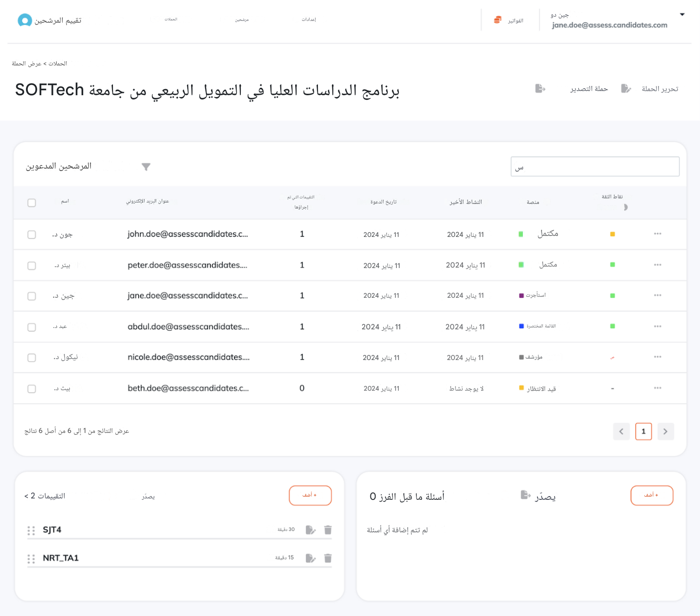This screenshot has height=616, width=700.
Task: Sort by النشاط الأخير column header
Action: (466, 202)
